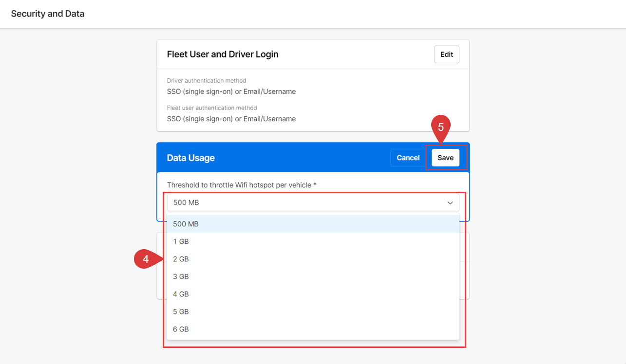Select the 500 MB option in list

[x=313, y=224]
